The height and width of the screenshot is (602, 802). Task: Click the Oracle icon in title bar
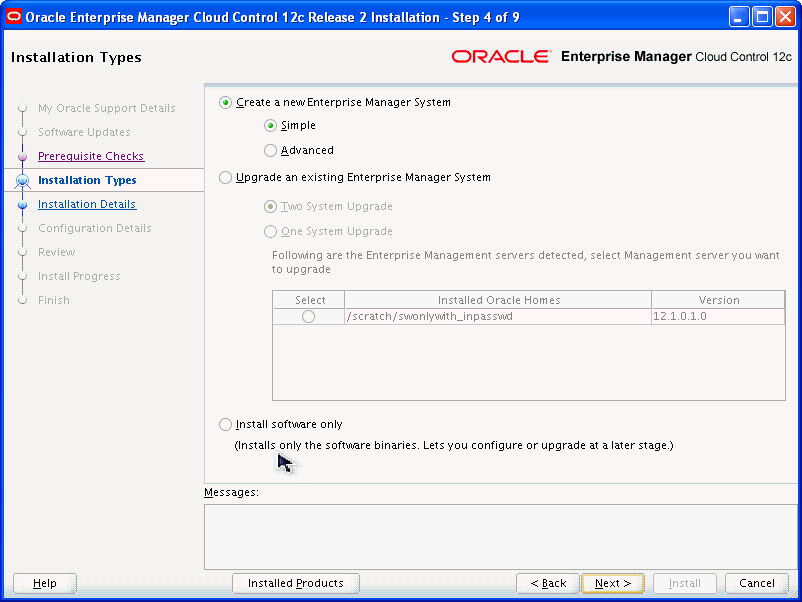[14, 17]
